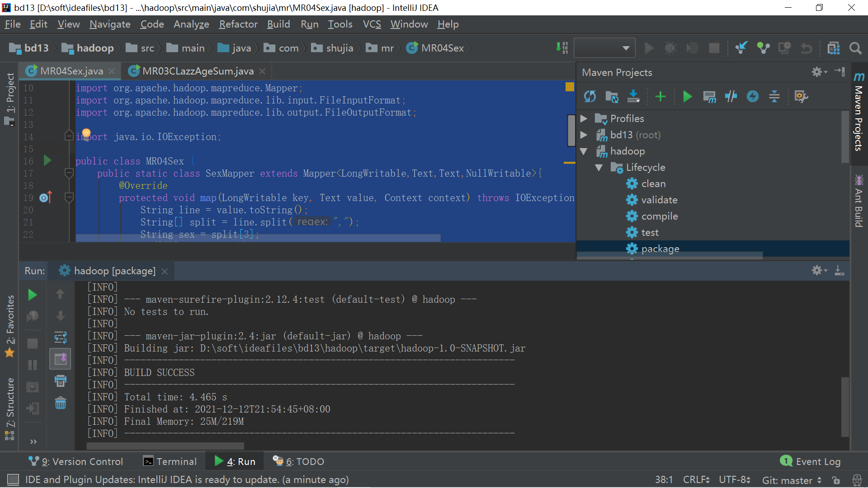Select compile lifecycle phase

(659, 216)
